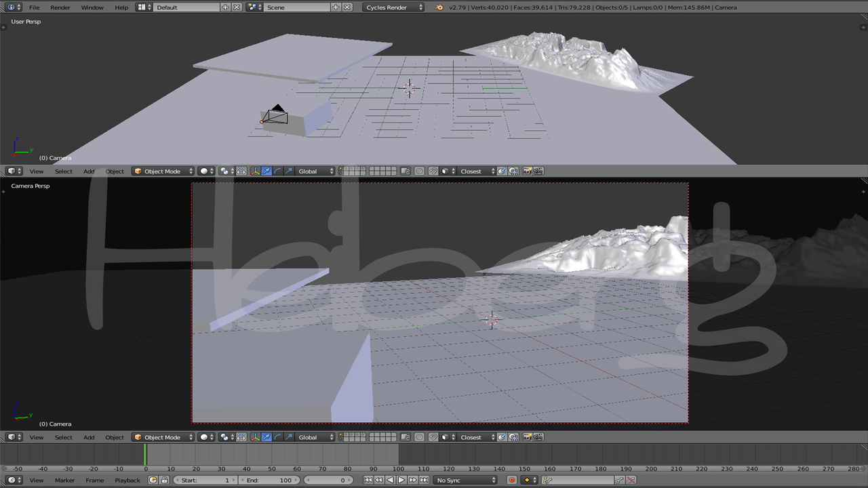Click the Default screen layout name field
The width and height of the screenshot is (868, 488).
[x=186, y=7]
